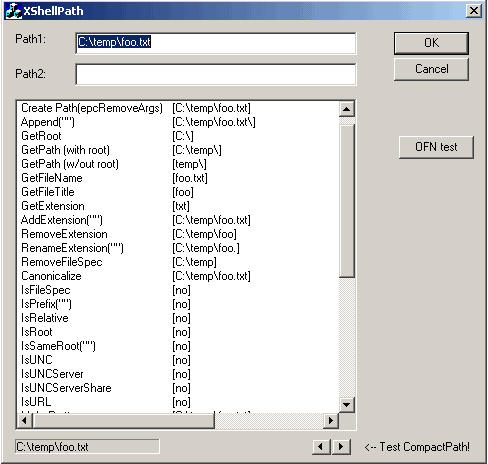Click the XShellPath title bar app icon
488x464 pixels.
(x=14, y=11)
